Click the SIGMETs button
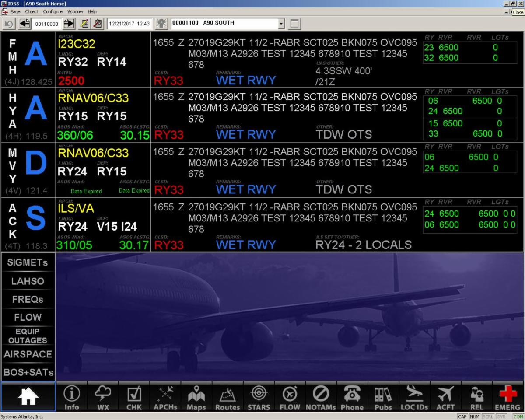The image size is (525, 420). tap(28, 262)
